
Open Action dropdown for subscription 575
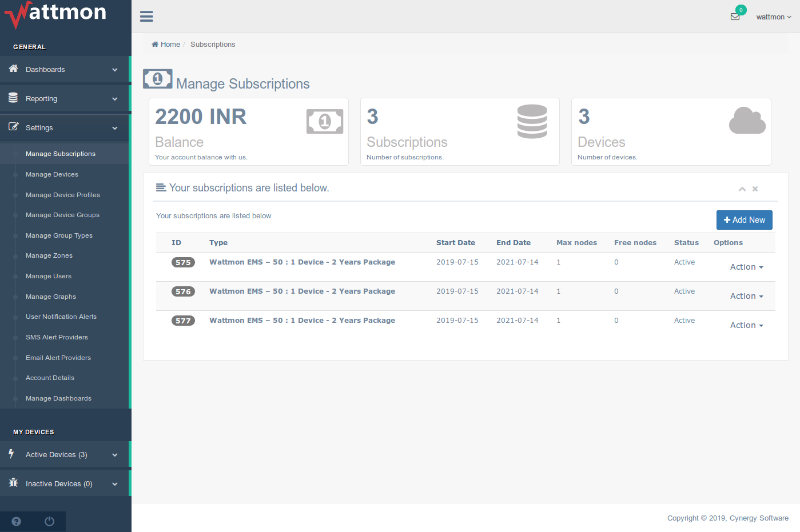746,267
